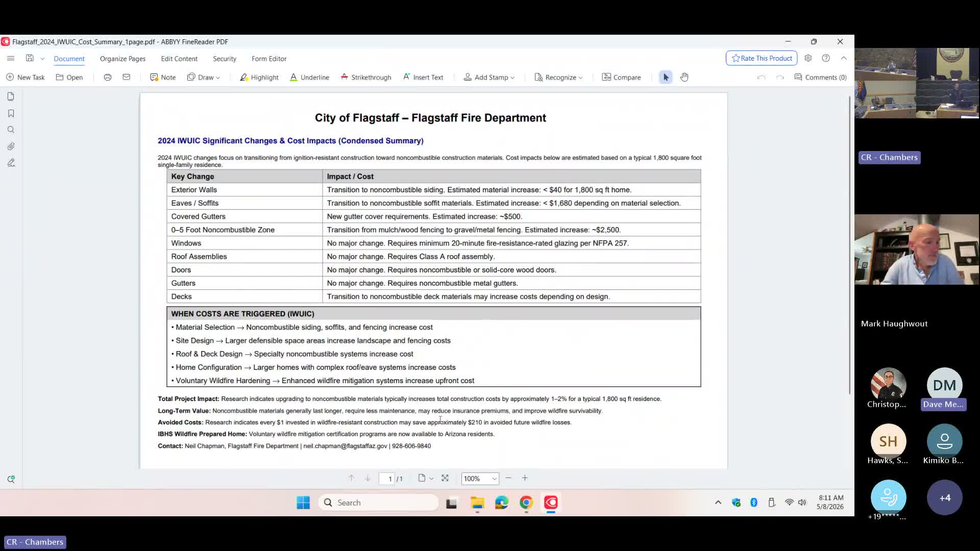
Task: Open the settings gear icon
Action: 808,58
